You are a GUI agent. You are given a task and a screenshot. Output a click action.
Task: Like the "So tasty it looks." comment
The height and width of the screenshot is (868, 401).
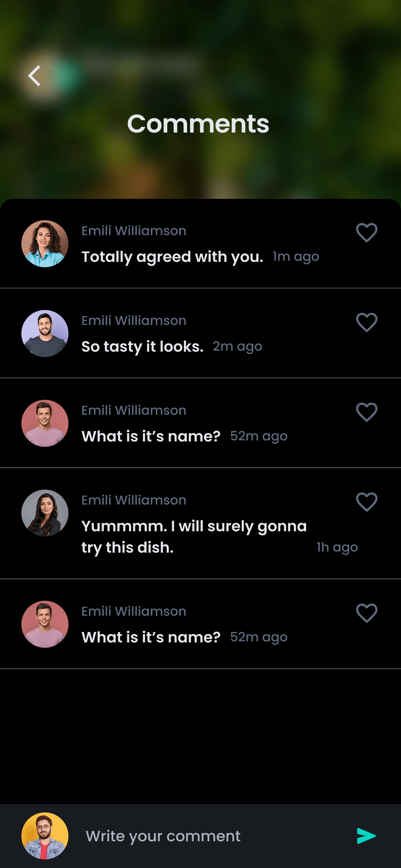(366, 322)
